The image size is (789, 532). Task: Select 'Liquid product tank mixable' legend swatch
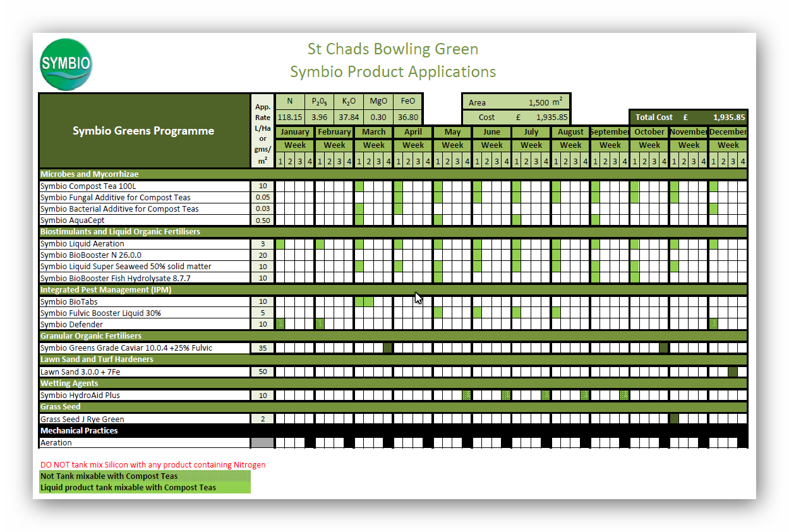145,488
